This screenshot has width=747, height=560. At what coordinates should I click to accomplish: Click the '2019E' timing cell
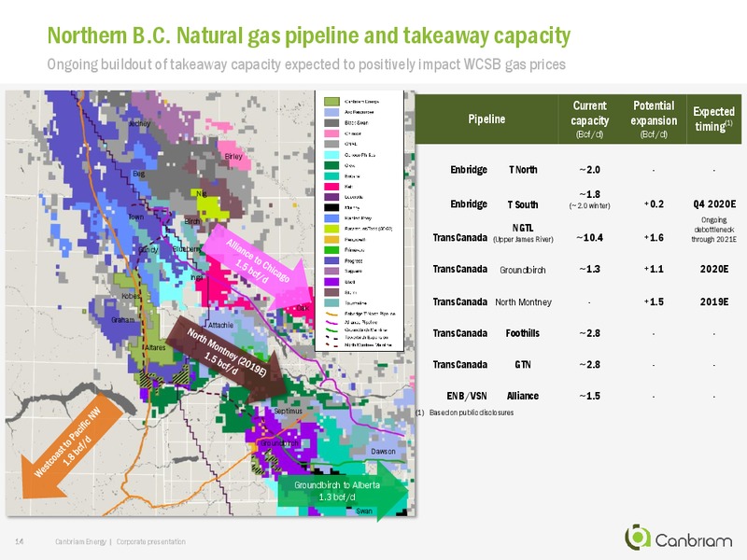pos(714,301)
